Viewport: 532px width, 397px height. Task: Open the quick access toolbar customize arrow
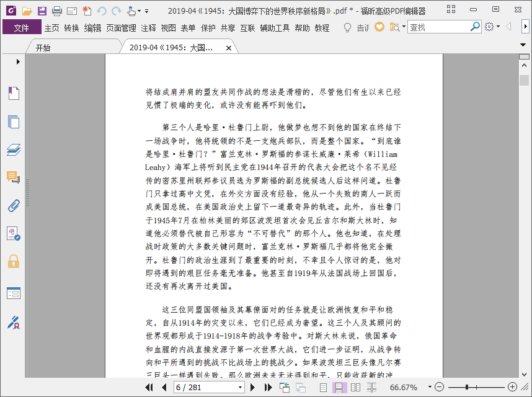[x=146, y=11]
